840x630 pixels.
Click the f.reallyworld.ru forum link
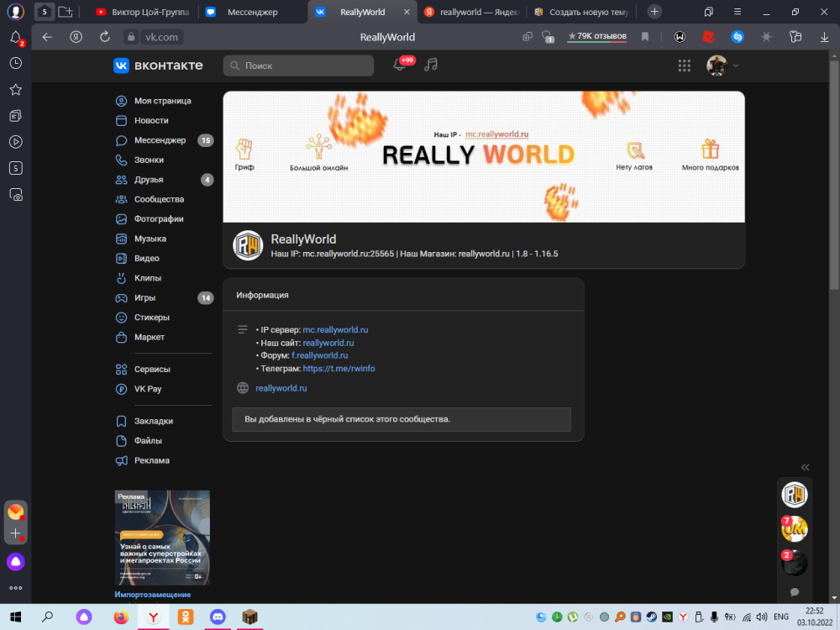(x=319, y=355)
